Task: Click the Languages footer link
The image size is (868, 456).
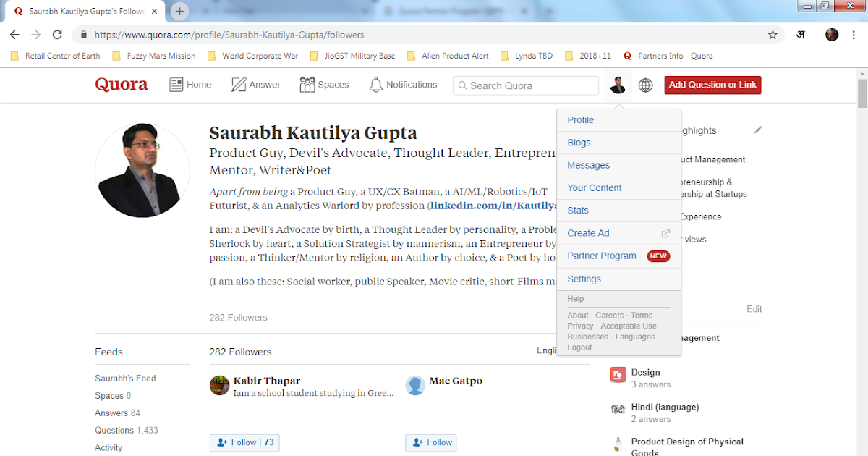Action: tap(635, 337)
